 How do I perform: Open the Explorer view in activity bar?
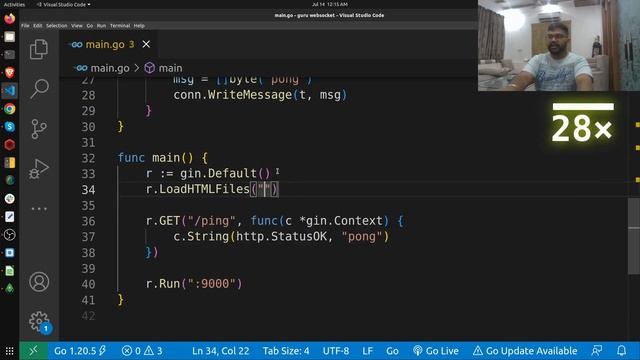point(39,49)
